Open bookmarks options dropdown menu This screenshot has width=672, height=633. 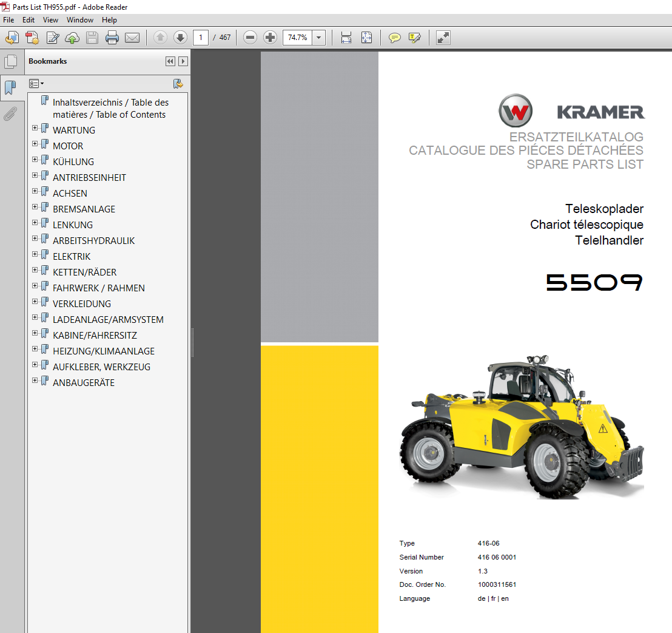pyautogui.click(x=37, y=83)
